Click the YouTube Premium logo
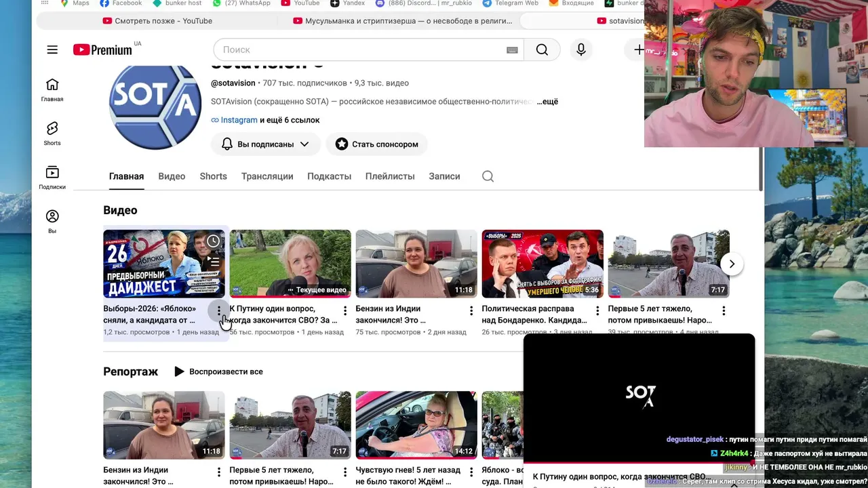868x488 pixels. click(102, 49)
